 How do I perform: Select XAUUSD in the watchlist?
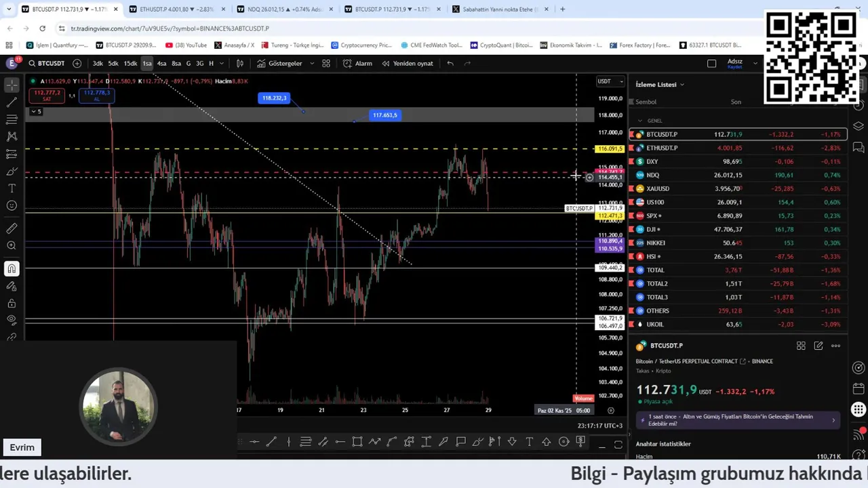(x=738, y=188)
